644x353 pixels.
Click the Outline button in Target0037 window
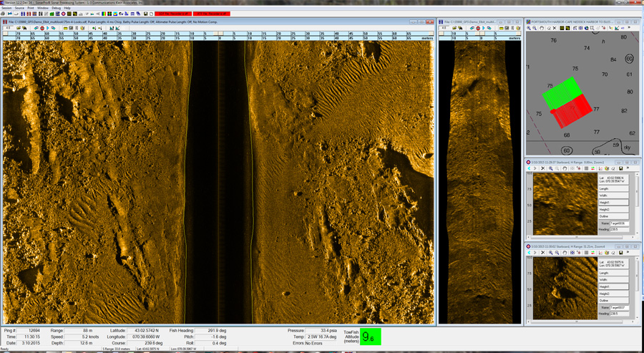coord(613,300)
